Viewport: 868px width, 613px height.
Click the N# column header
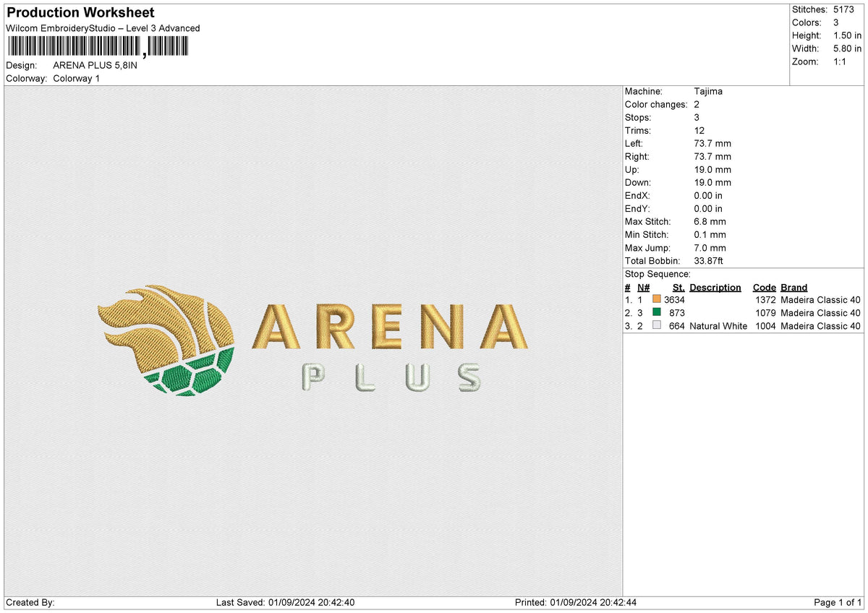click(643, 287)
